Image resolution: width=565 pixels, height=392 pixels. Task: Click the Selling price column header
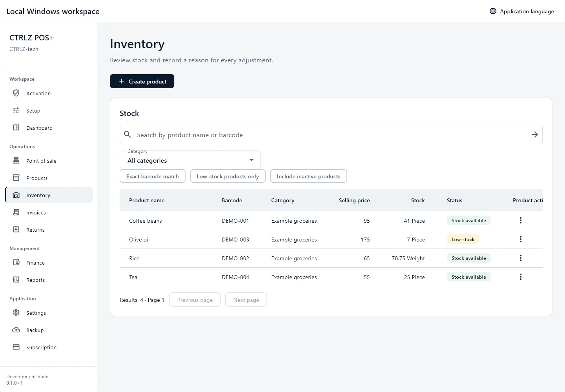click(354, 200)
